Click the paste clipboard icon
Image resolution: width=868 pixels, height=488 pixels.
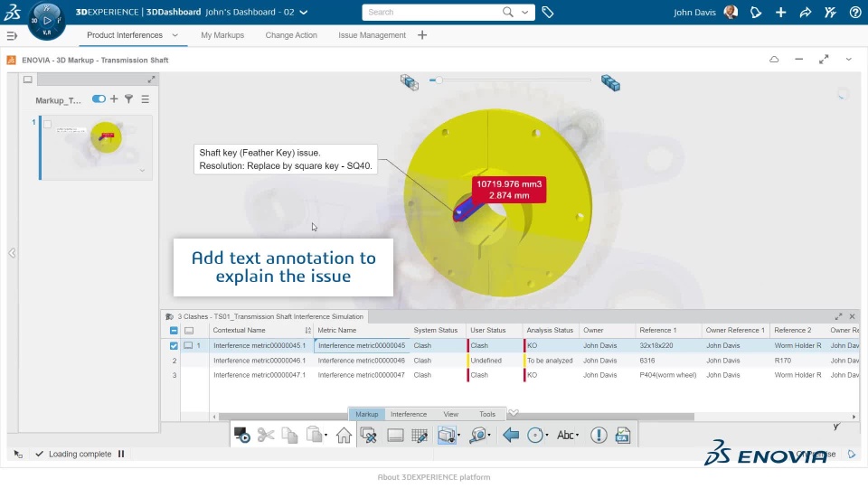point(314,435)
